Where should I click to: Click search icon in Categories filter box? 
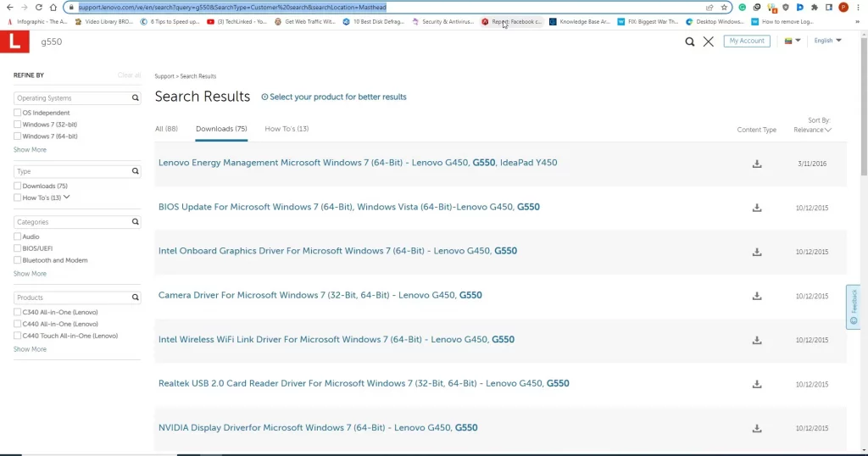[135, 222]
